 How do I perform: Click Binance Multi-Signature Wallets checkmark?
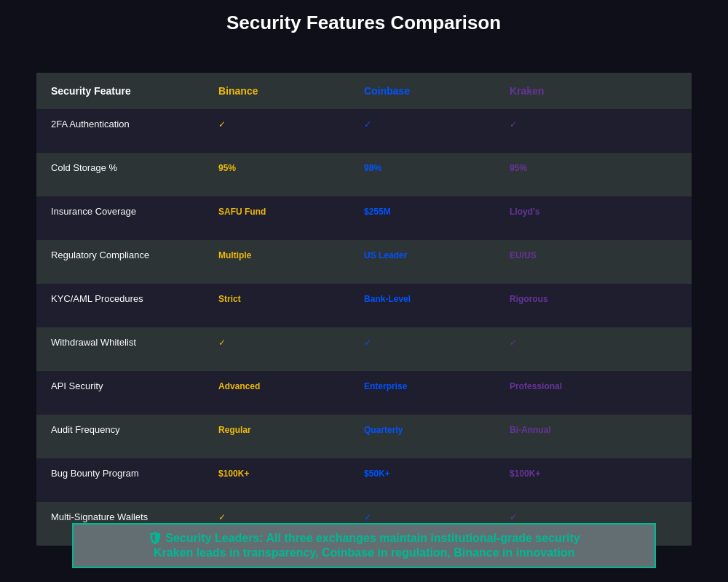222,517
